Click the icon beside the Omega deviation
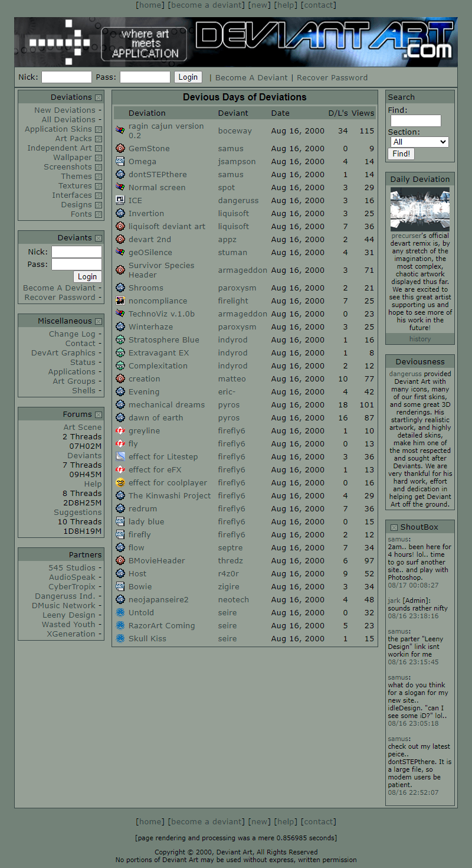 tap(120, 162)
